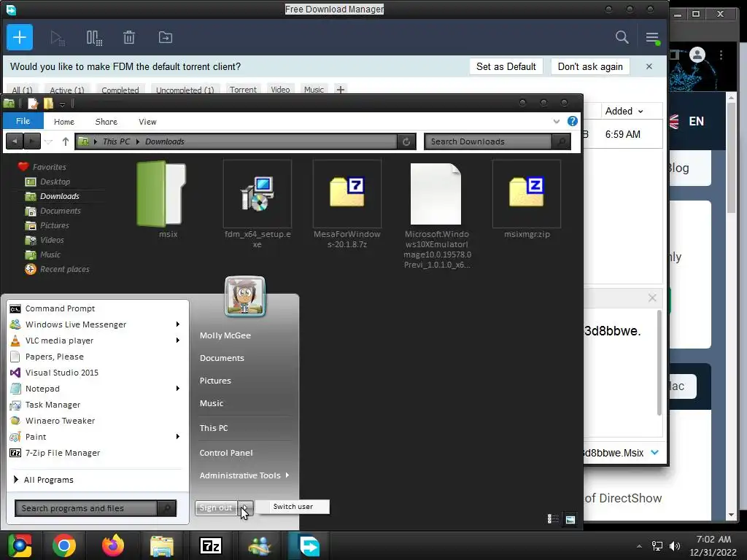Open the Home ribbon tab in Explorer
The image size is (747, 560).
(64, 122)
